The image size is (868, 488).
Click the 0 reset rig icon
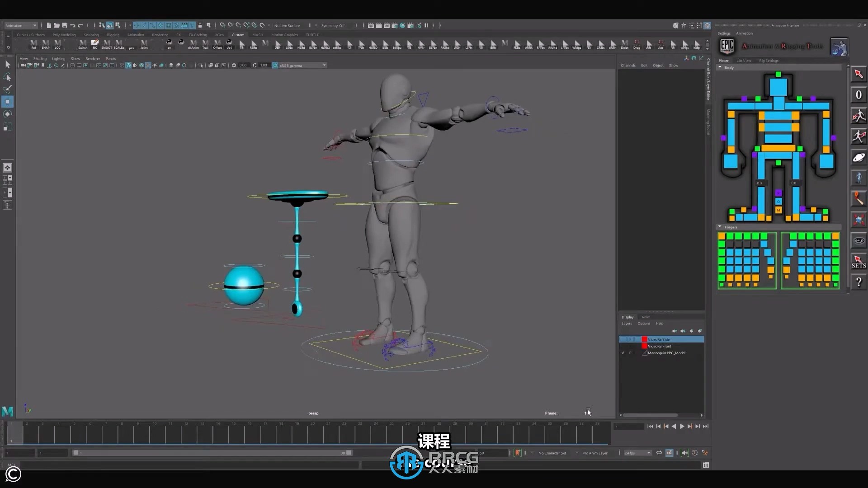pyautogui.click(x=859, y=95)
